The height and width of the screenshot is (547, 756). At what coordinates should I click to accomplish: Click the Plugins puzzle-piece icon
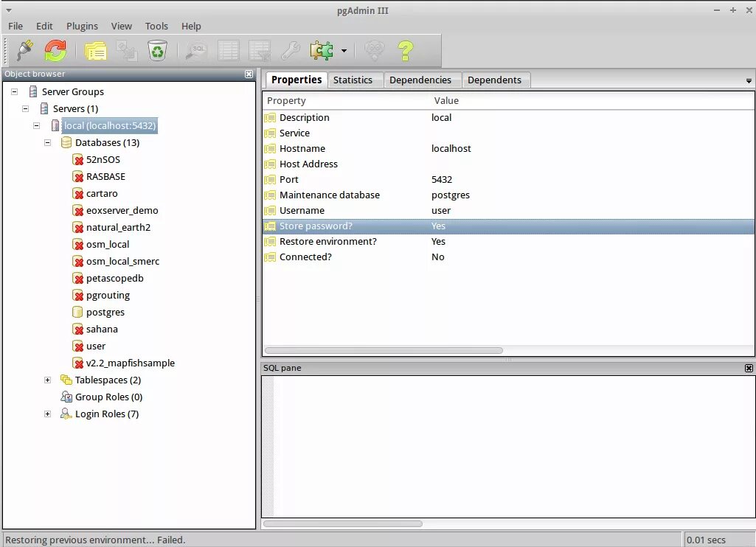click(x=322, y=51)
